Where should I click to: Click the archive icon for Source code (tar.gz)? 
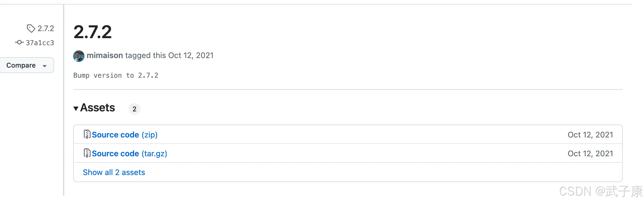[87, 153]
